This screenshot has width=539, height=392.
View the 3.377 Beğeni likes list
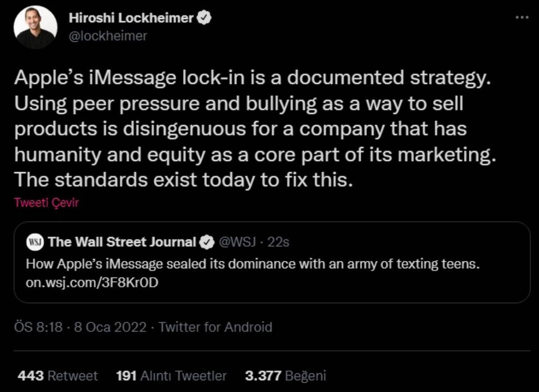pos(285,375)
